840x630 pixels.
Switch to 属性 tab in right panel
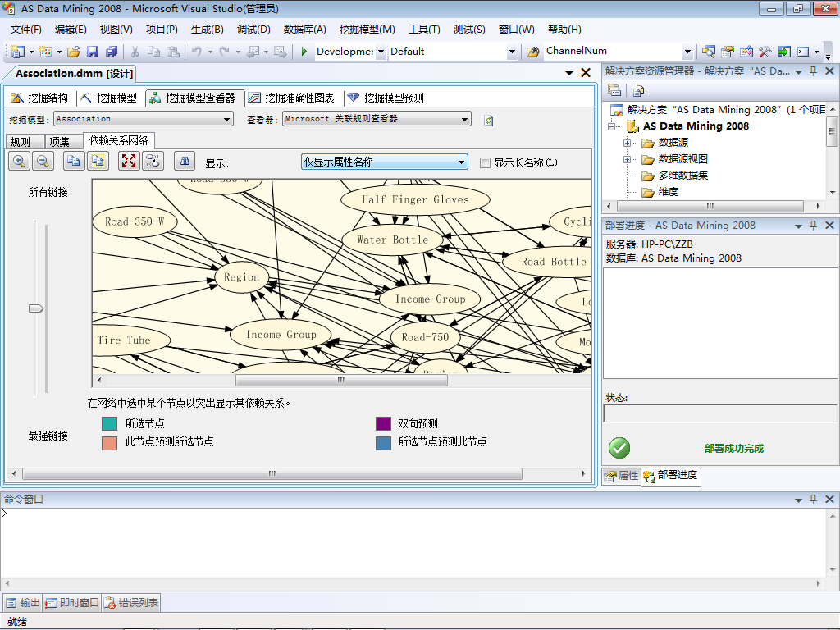(x=622, y=475)
